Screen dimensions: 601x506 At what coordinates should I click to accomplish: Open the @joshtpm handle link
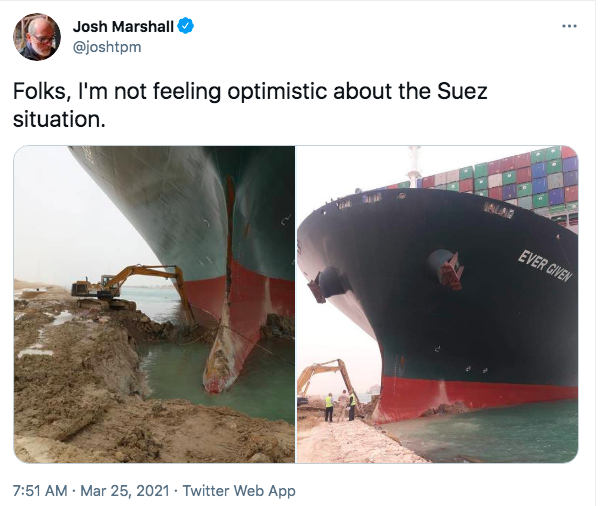point(106,45)
